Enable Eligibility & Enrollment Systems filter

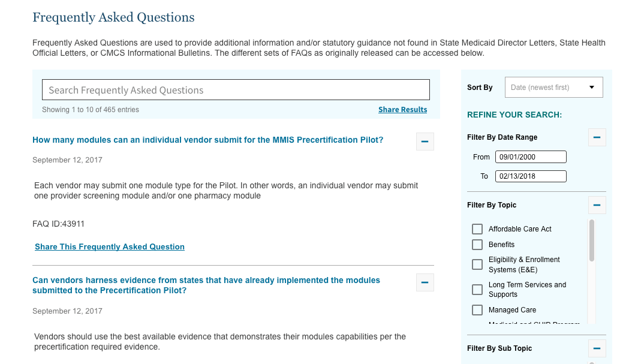tap(477, 264)
